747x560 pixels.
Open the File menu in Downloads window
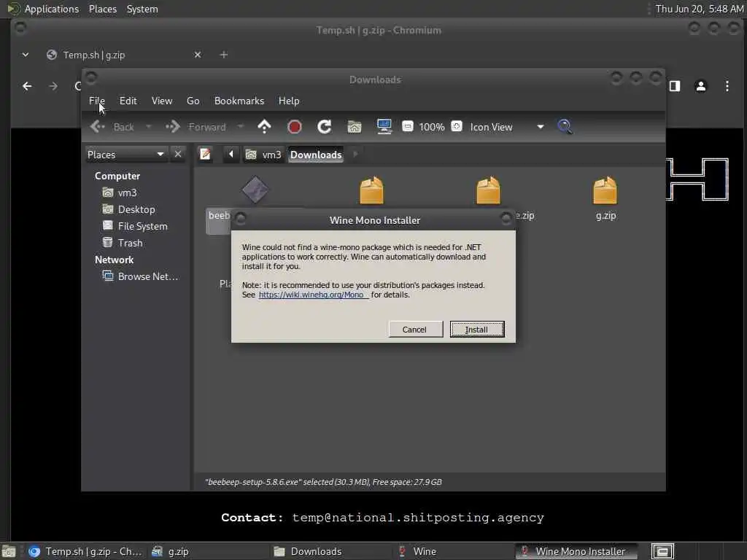pyautogui.click(x=97, y=101)
